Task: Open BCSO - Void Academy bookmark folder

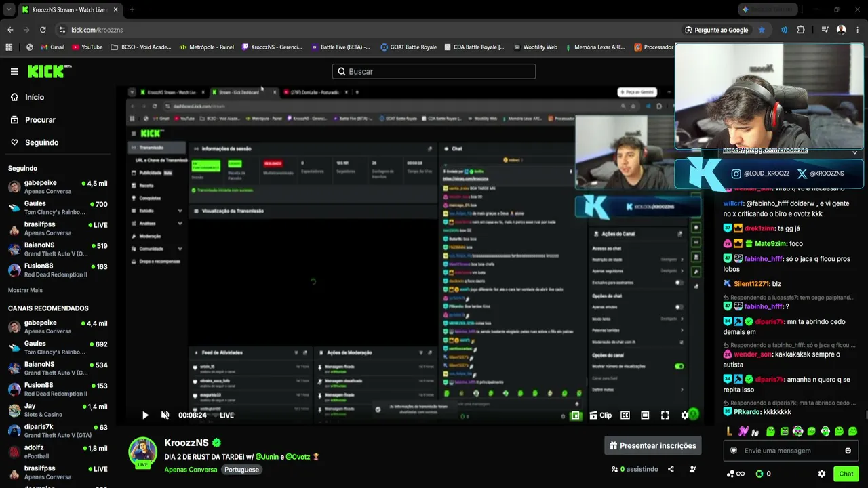Action: tap(141, 47)
